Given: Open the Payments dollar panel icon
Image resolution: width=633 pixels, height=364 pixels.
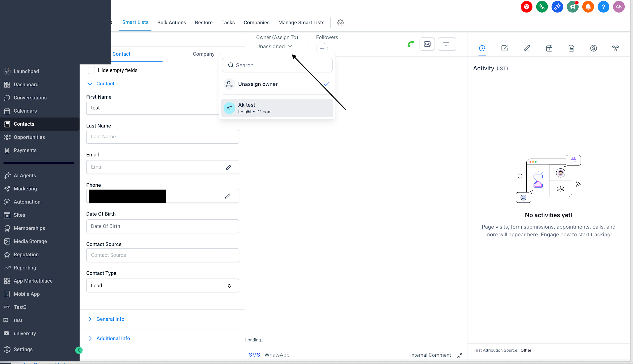Looking at the screenshot, I should (594, 48).
